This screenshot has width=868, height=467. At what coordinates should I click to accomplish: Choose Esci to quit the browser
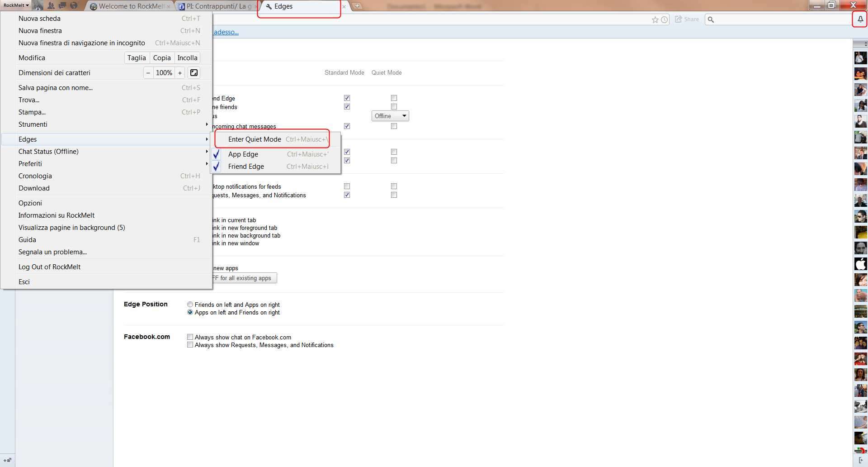(x=107, y=282)
